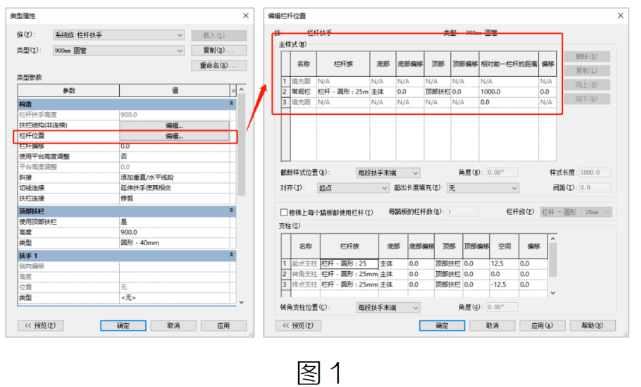Click 编辑 button for 栏杆位置
The height and width of the screenshot is (387, 641).
[175, 136]
